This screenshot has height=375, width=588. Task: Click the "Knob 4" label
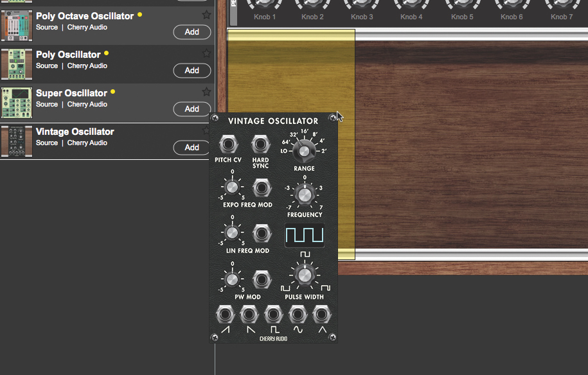tap(411, 17)
